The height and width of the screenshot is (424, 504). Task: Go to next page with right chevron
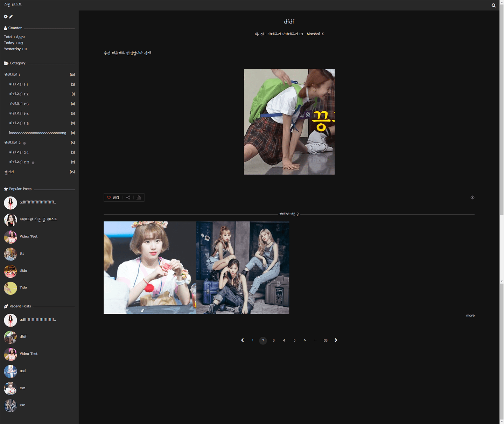336,340
